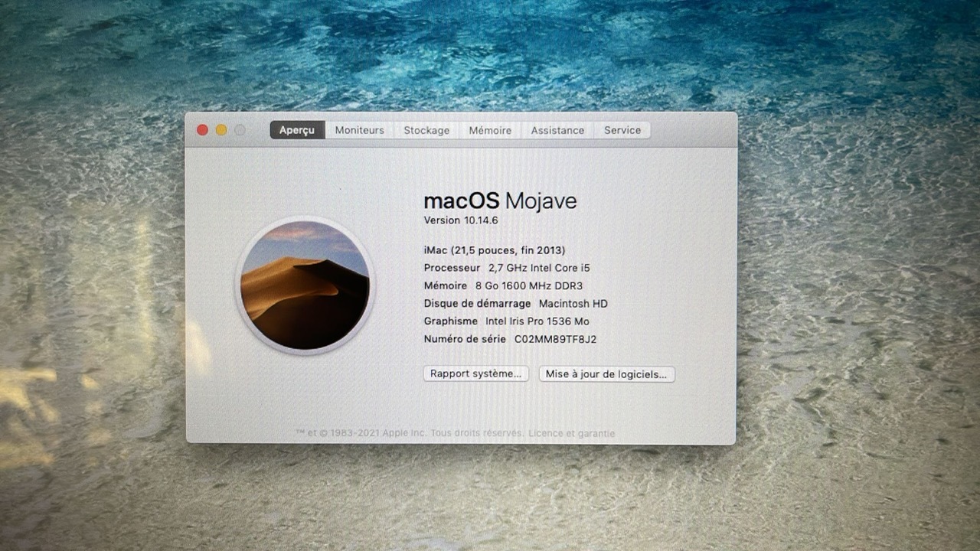This screenshot has height=551, width=980.
Task: Open the Service tab
Action: coord(622,130)
